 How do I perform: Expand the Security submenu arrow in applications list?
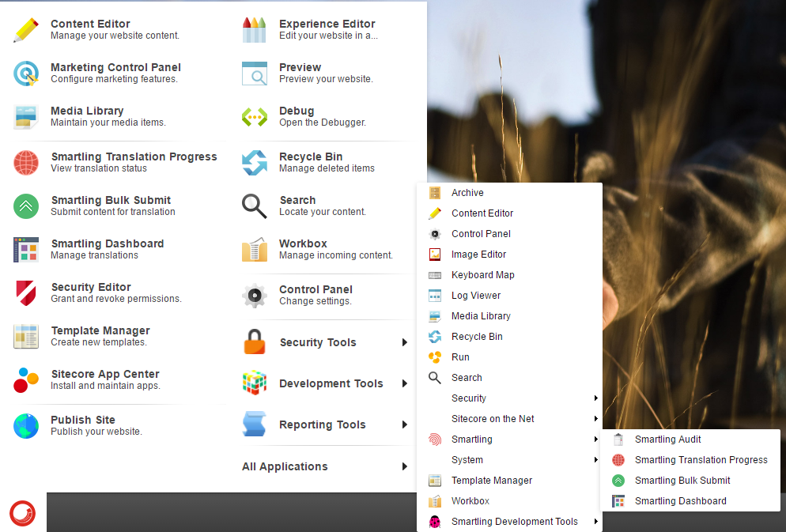coord(595,398)
